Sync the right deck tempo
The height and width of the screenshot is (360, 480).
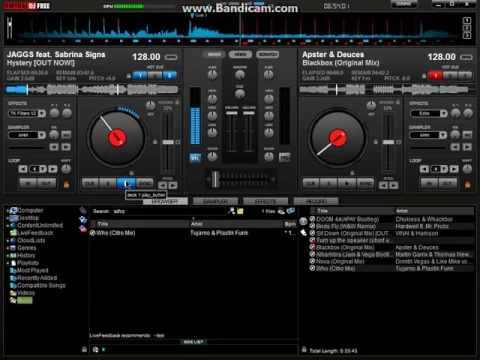365,184
